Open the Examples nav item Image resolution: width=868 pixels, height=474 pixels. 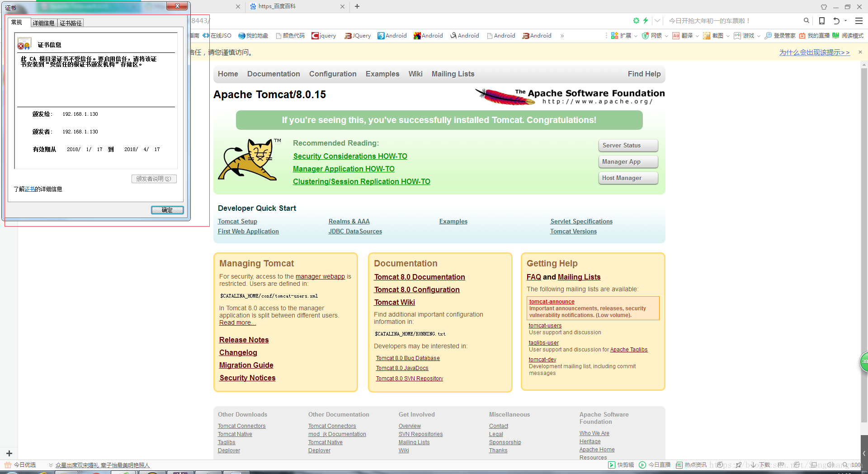tap(382, 74)
